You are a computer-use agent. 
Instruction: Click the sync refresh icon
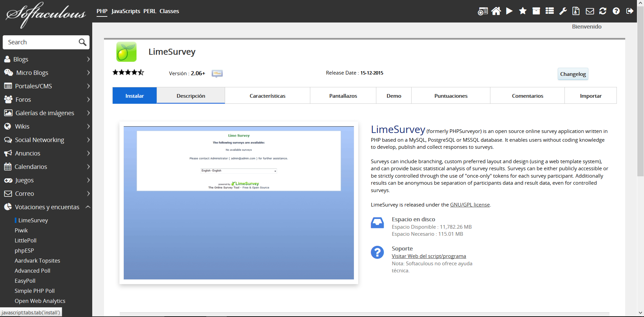603,11
